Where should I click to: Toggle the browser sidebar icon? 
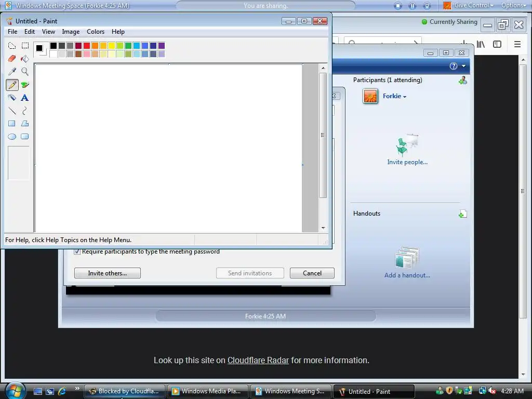click(497, 44)
